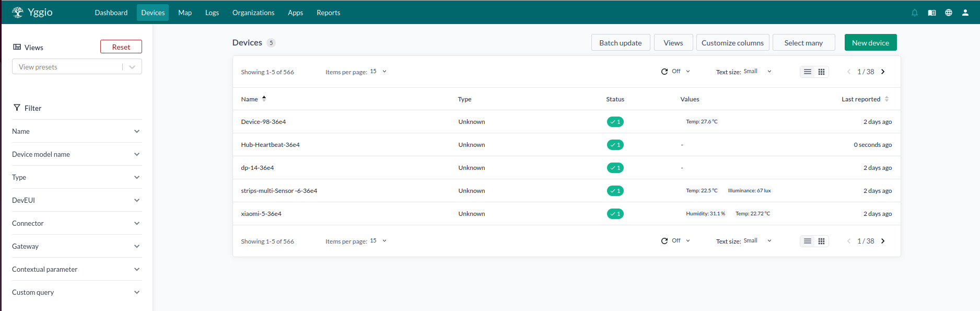Create a New device
Screen dimensions: 980x311
870,42
